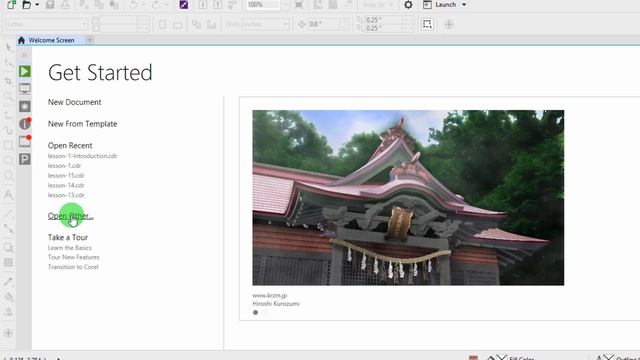Image resolution: width=640 pixels, height=360 pixels.
Task: Open recent file lesson-14.cdr
Action: point(66,185)
